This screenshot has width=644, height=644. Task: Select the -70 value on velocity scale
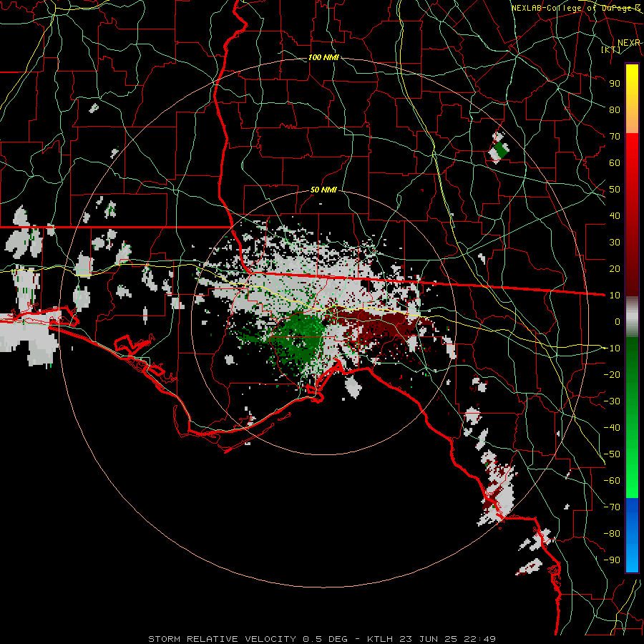pos(612,507)
